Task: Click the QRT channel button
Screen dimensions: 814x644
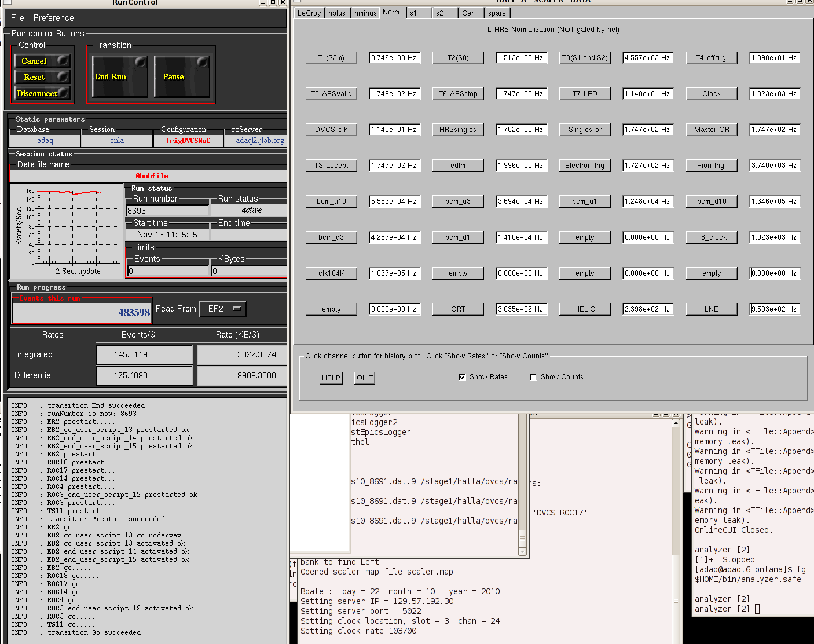Action: click(458, 309)
